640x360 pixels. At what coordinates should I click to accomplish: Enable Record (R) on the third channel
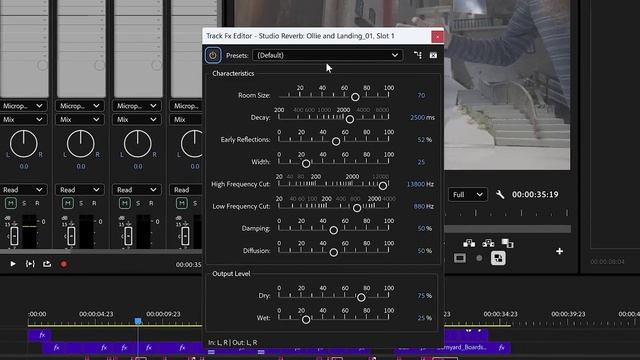[151, 203]
